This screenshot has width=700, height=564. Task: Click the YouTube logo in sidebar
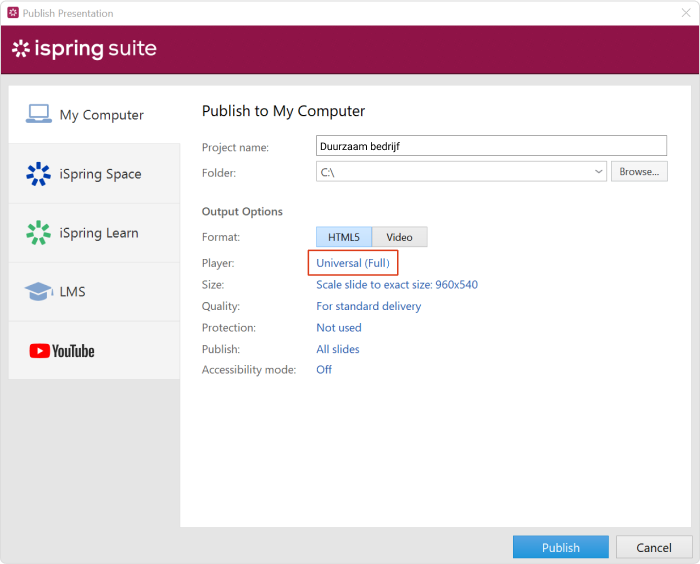click(62, 351)
